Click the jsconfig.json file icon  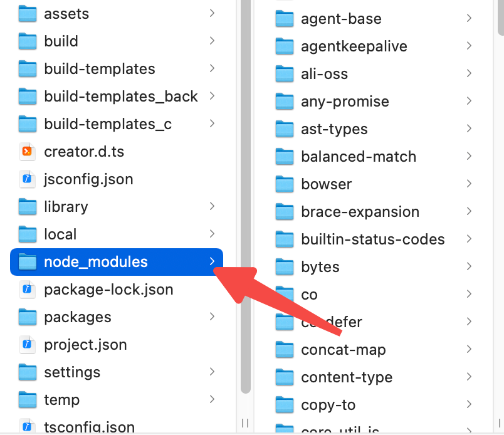pyautogui.click(x=28, y=179)
